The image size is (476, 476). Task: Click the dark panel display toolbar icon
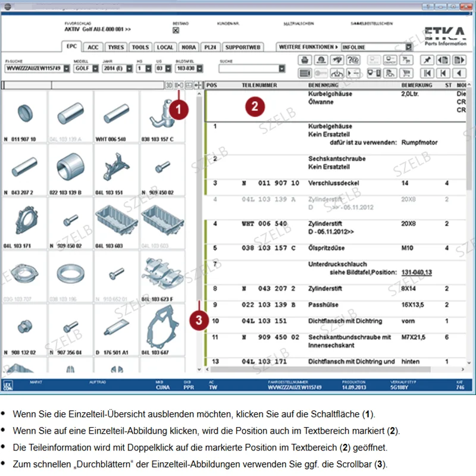(305, 73)
